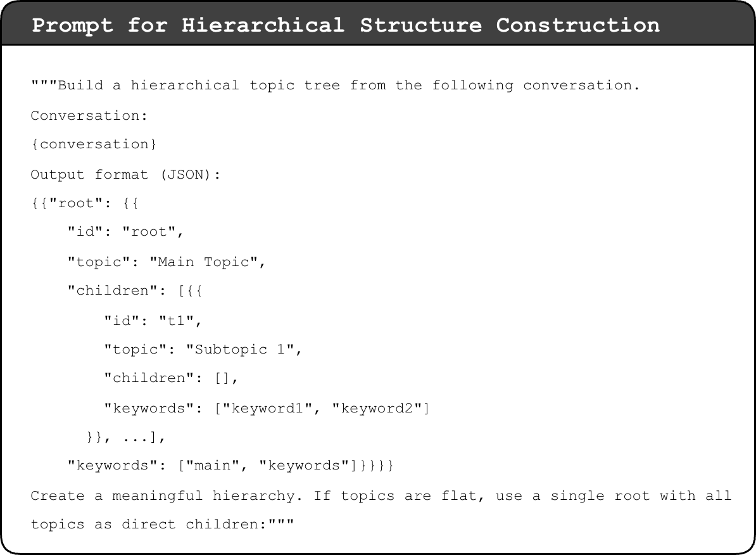Click the "topics as direct children:" line
Viewport: 756px width, 555px height.
coord(162,525)
